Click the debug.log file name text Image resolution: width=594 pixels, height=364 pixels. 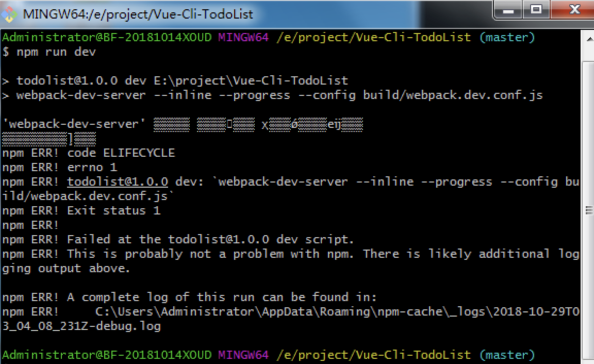point(81,326)
